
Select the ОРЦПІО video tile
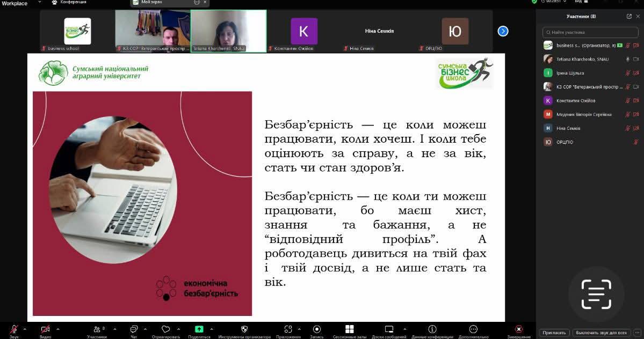(x=455, y=31)
